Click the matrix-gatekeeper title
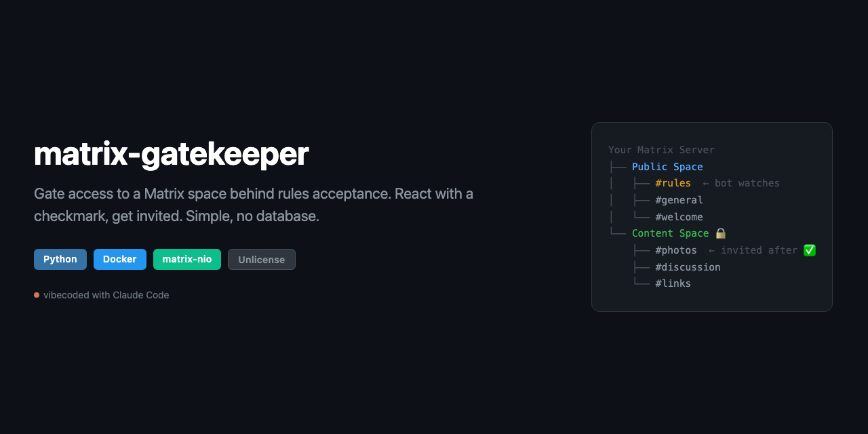 tap(172, 154)
